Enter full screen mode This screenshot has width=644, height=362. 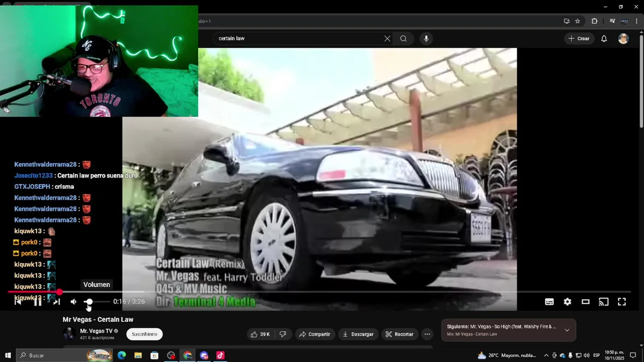point(622,302)
